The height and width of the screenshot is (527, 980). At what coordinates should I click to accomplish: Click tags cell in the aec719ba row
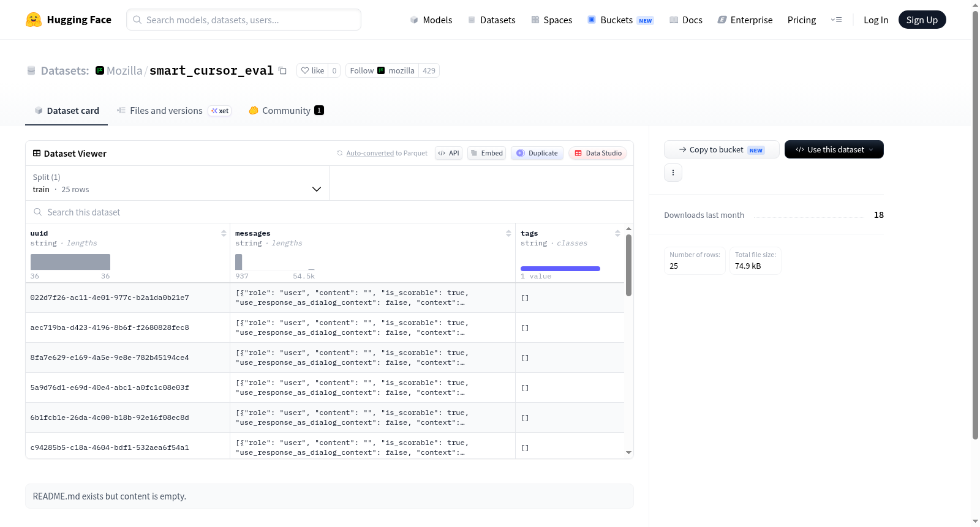(x=570, y=327)
